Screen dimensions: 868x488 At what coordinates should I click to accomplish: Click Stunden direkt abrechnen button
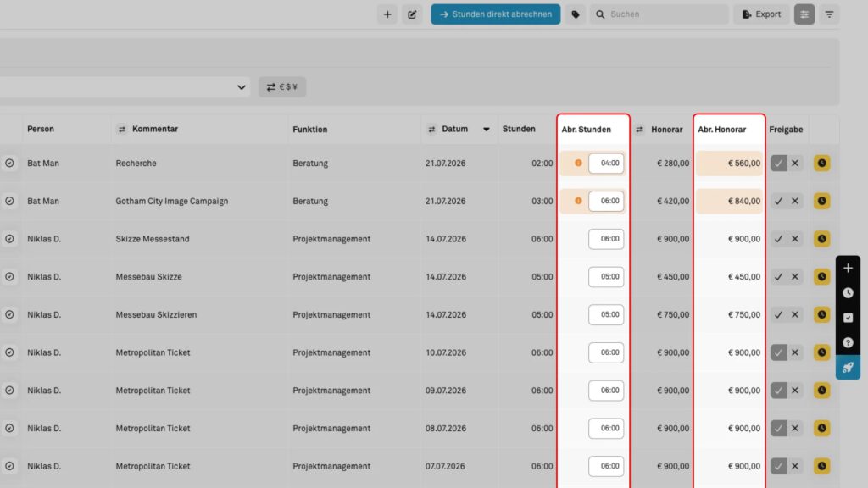(495, 14)
